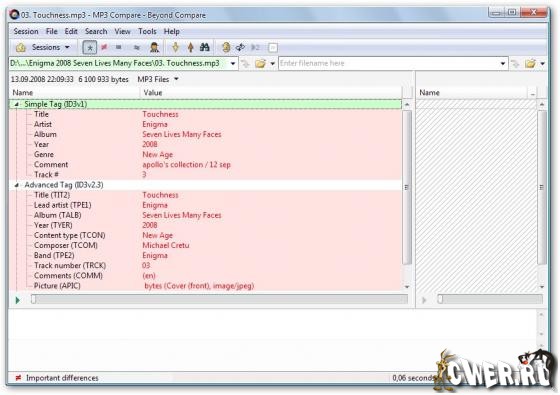The image size is (560, 395).
Task: Select the Comments (COMM) row
Action: pyautogui.click(x=205, y=276)
